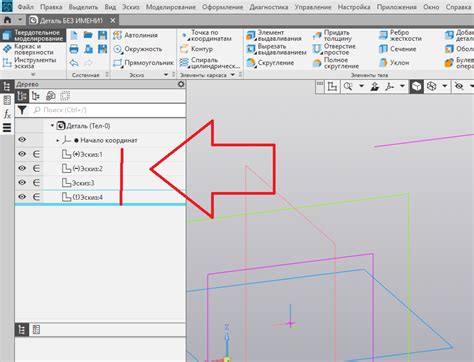This screenshot has width=474, height=362.
Task: Select the Окружность circle tool
Action: click(137, 49)
